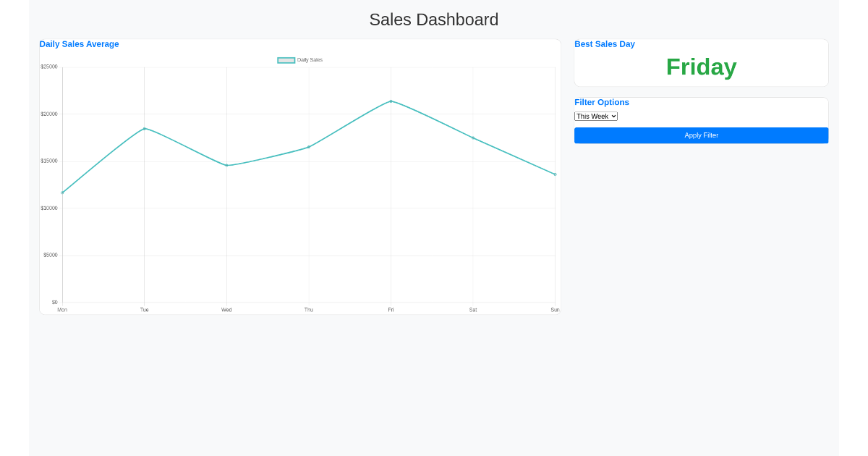The width and height of the screenshot is (868, 456).
Task: Select the Thursday data point
Action: (x=309, y=147)
